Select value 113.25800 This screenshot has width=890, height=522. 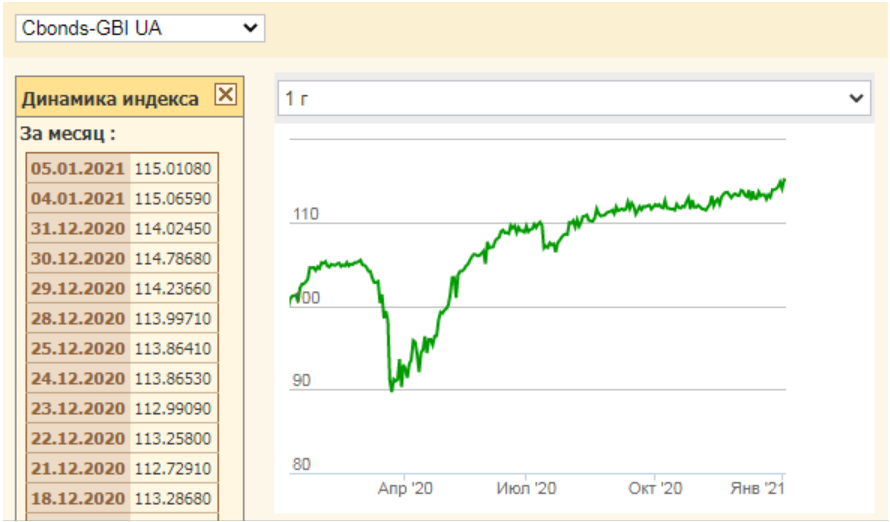173,439
